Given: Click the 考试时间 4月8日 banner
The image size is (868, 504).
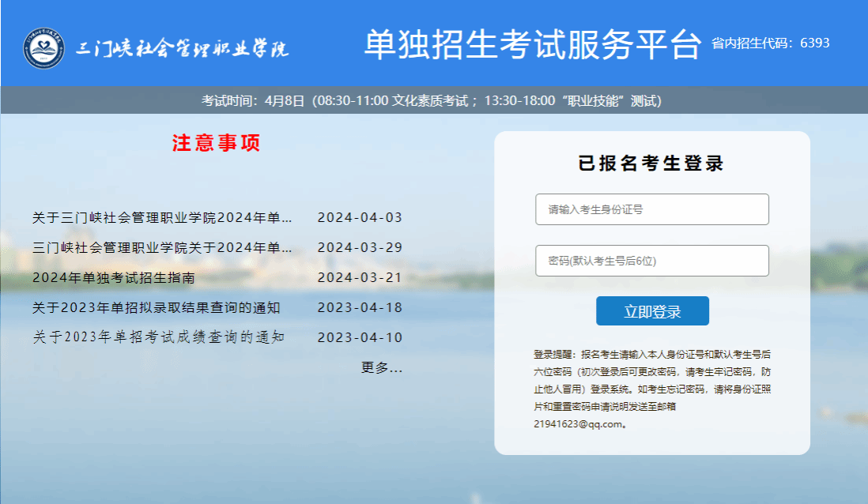Looking at the screenshot, I should [432, 101].
